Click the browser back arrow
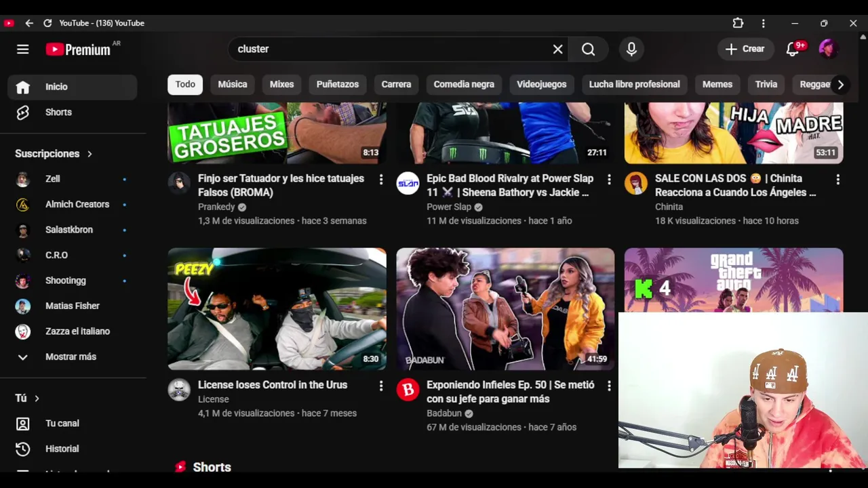The height and width of the screenshot is (488, 868). pyautogui.click(x=29, y=23)
